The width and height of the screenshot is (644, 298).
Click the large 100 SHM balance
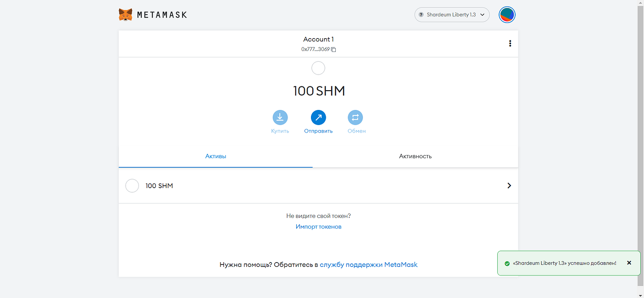(319, 91)
